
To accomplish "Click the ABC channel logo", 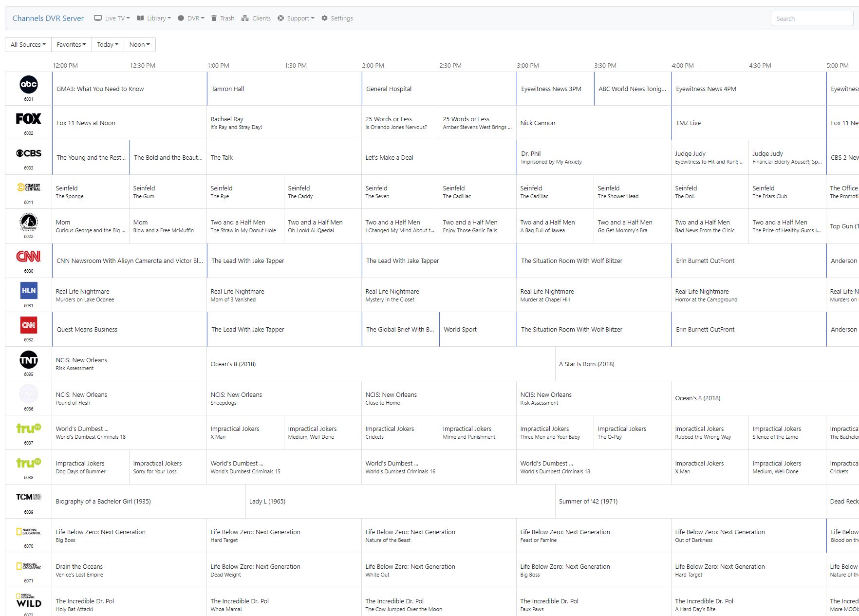I will click(x=28, y=85).
